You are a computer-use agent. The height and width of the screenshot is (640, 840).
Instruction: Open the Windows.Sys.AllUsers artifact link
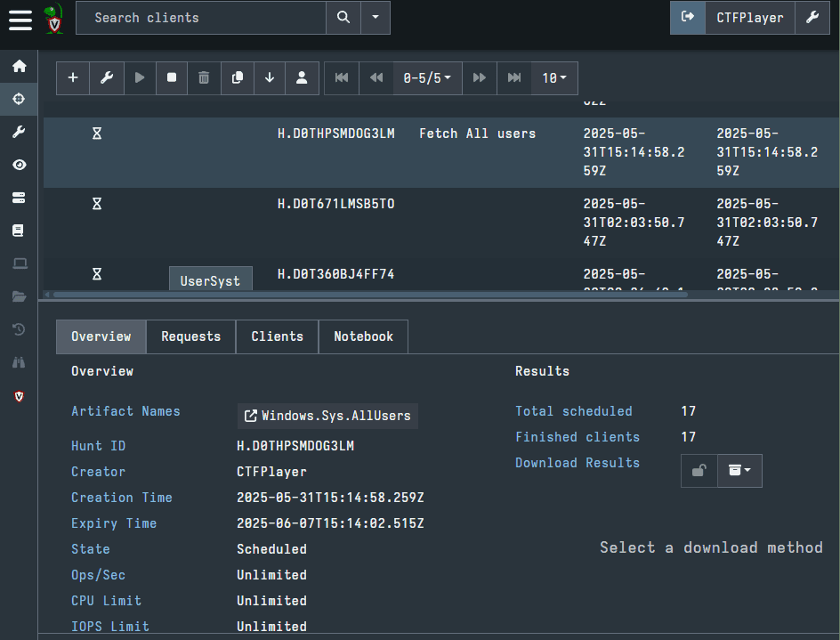[327, 416]
